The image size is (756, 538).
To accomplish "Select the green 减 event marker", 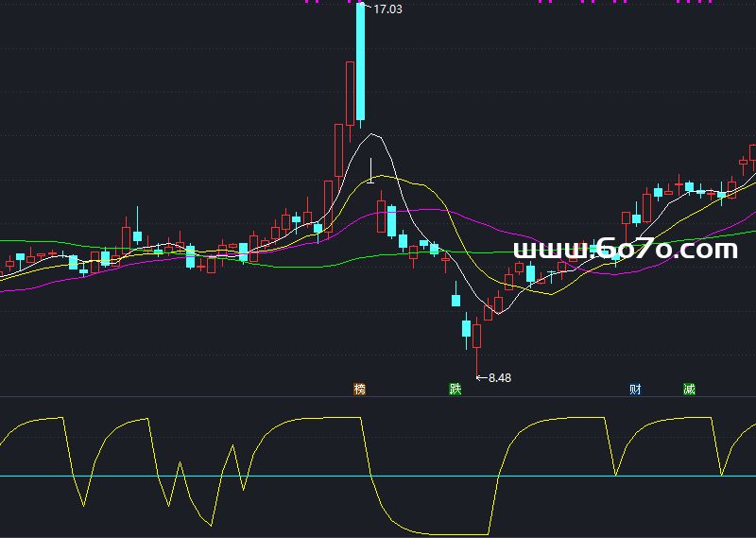I will (x=689, y=389).
